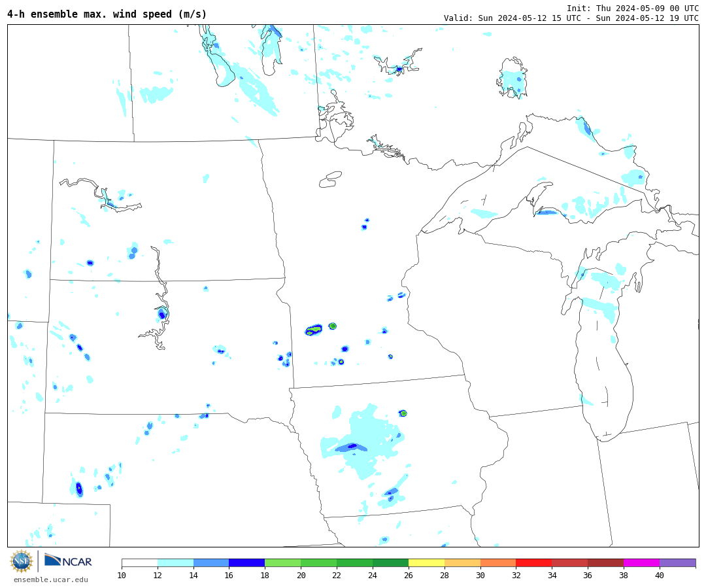Image resolution: width=706 pixels, height=588 pixels.
Task: Click the dark red 36-38 m/s swatch
Action: tap(605, 562)
